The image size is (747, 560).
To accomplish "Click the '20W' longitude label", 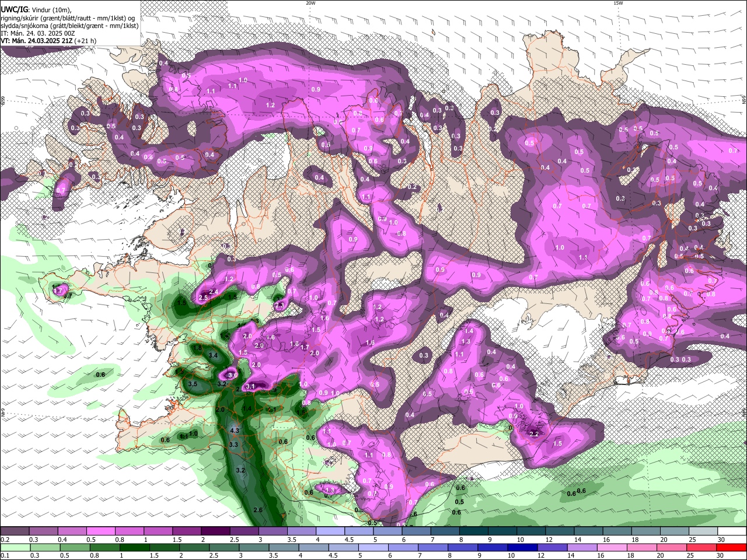I will click(x=310, y=3).
